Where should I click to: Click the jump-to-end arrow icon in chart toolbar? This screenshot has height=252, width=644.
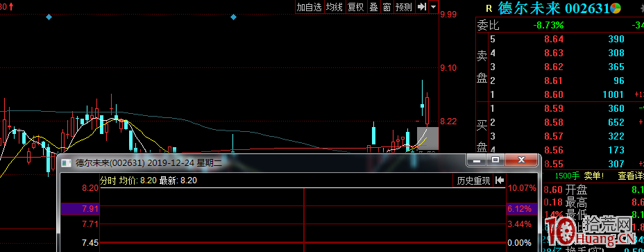click(x=421, y=6)
